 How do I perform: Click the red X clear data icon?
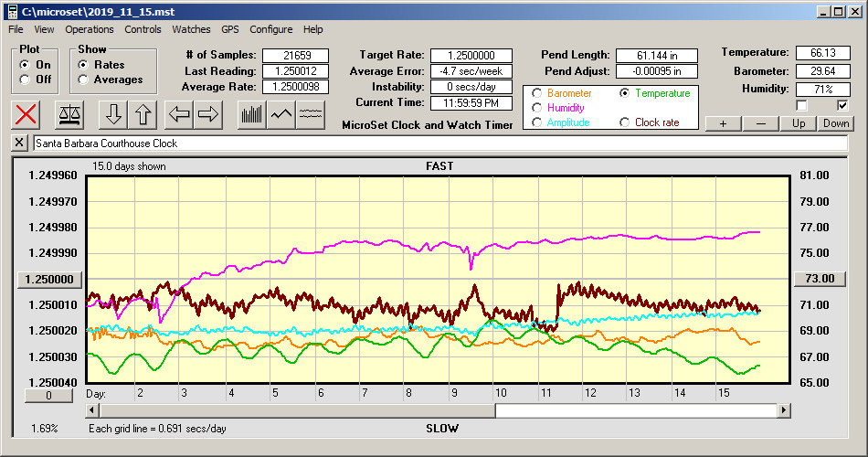(26, 114)
